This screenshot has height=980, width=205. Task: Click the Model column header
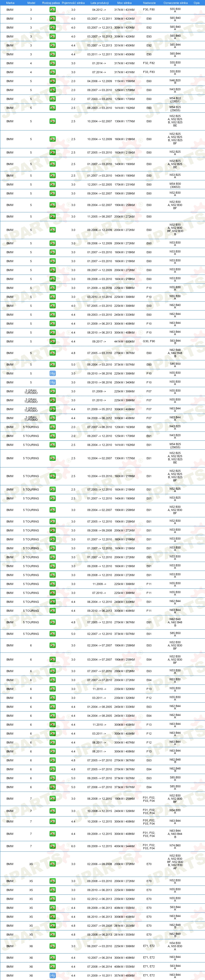(x=31, y=3)
